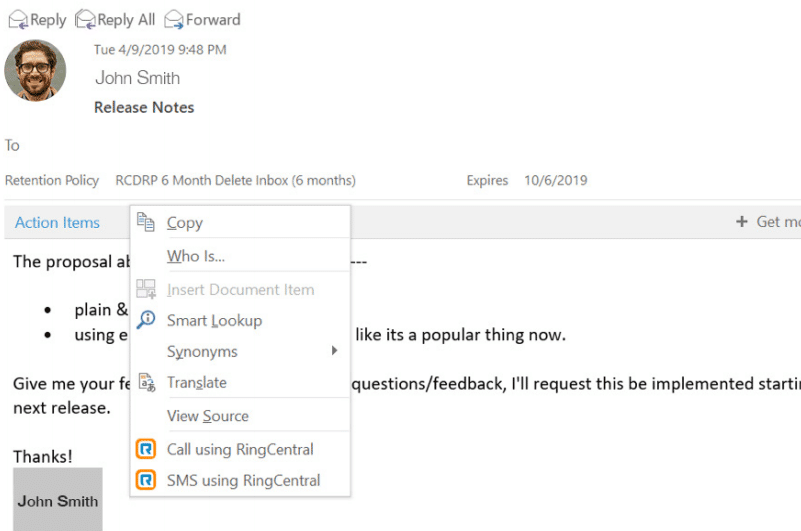Image resolution: width=801 pixels, height=531 pixels.
Task: Click the Translate document icon
Action: [x=147, y=382]
